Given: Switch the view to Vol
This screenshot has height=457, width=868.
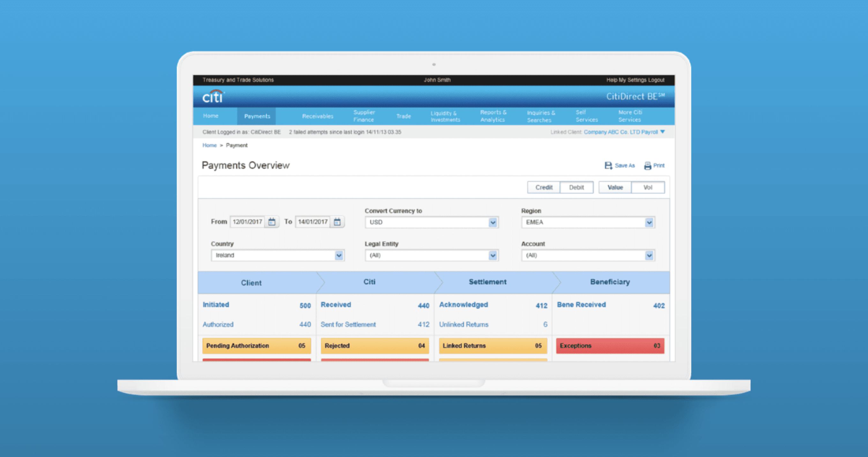Looking at the screenshot, I should coord(648,187).
